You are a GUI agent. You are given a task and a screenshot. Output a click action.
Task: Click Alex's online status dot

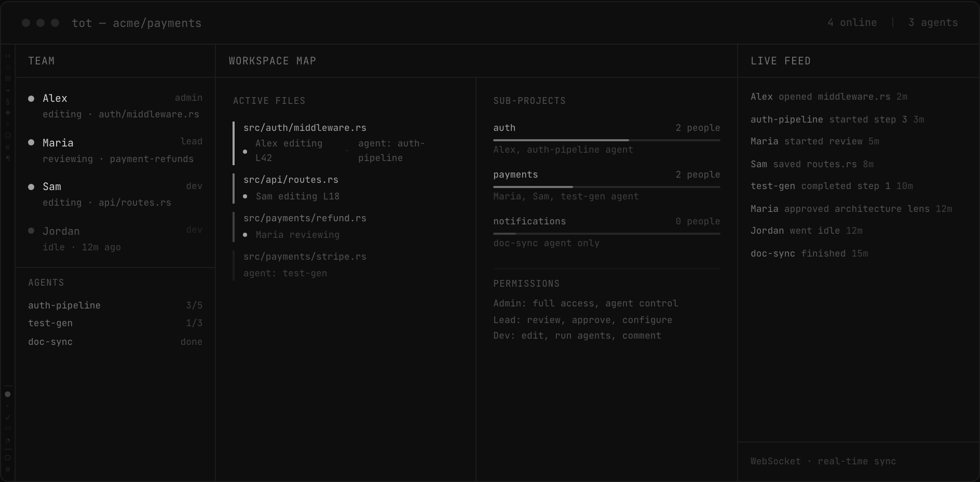click(x=31, y=99)
